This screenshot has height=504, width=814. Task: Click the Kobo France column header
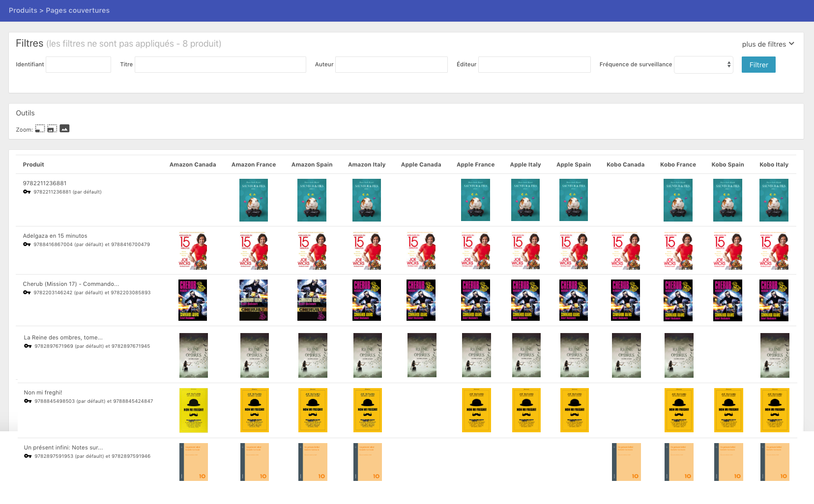678,165
